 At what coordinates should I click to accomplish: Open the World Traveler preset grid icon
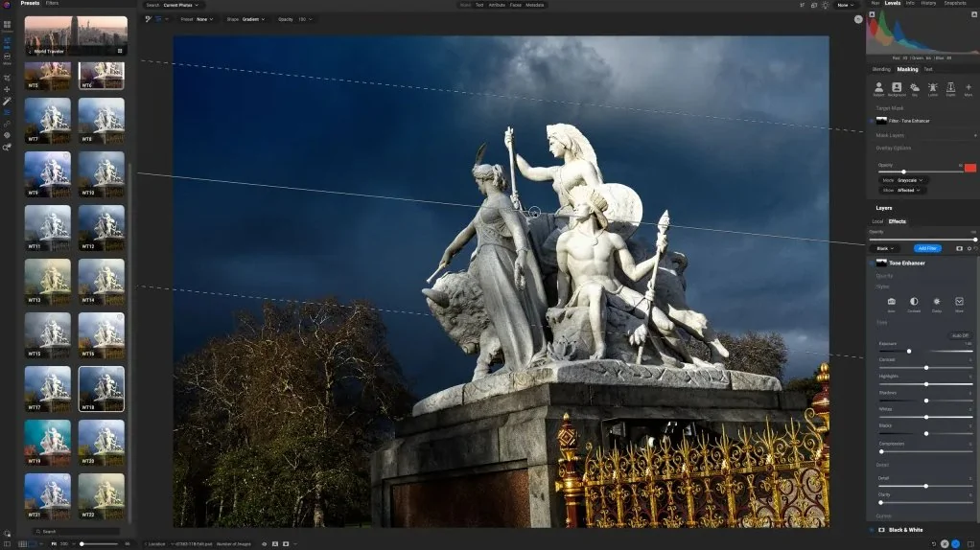point(120,51)
